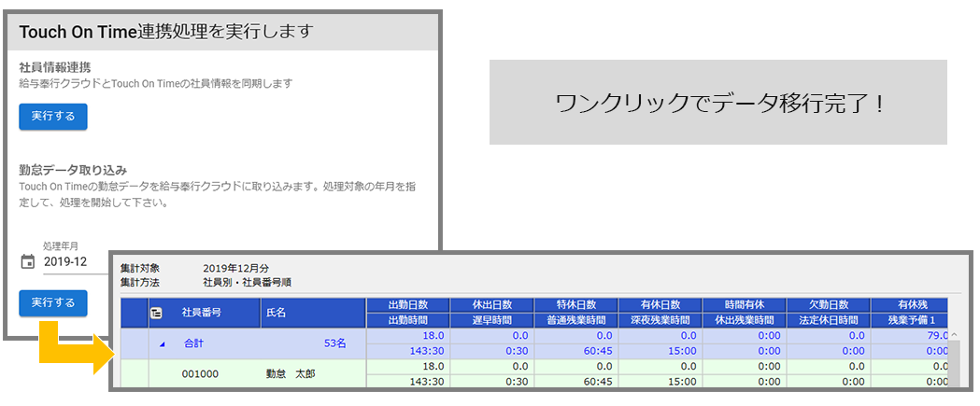Select employee name 勤怠 太郎
Image resolution: width=980 pixels, height=406 pixels.
(291, 374)
